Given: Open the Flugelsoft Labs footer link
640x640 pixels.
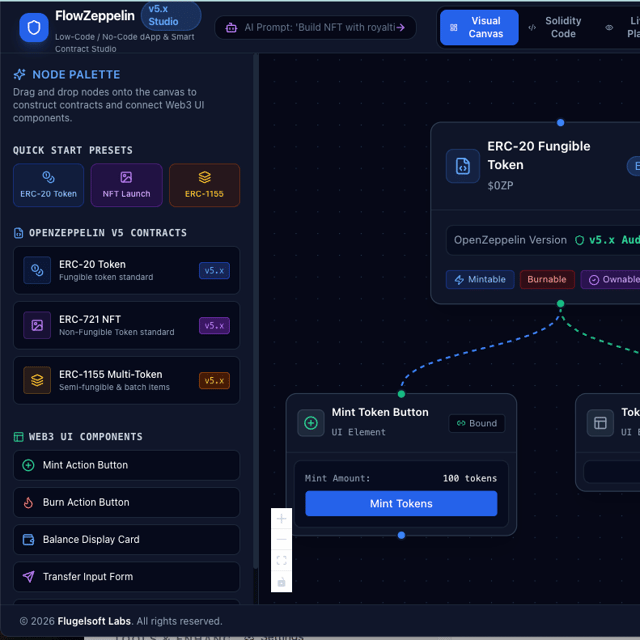Looking at the screenshot, I should 94,621.
